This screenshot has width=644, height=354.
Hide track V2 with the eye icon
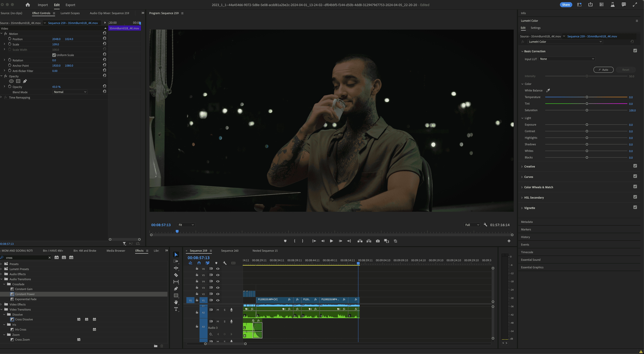pyautogui.click(x=218, y=294)
